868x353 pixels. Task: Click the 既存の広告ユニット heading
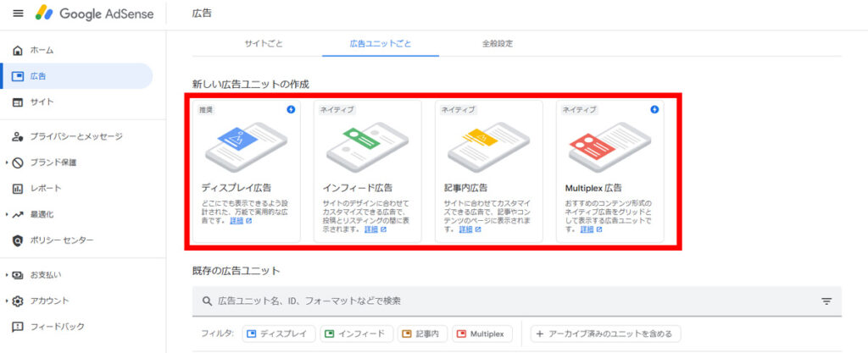tap(236, 271)
